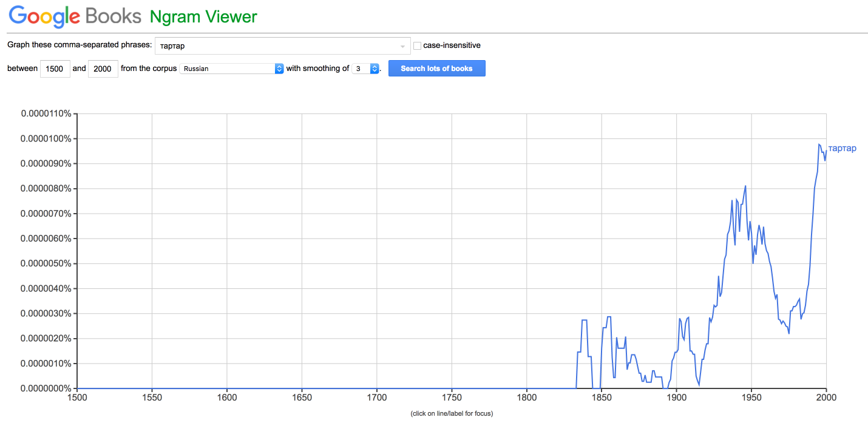Click the chart line peak near 1995
Image resolution: width=868 pixels, height=437 pixels.
click(x=819, y=144)
